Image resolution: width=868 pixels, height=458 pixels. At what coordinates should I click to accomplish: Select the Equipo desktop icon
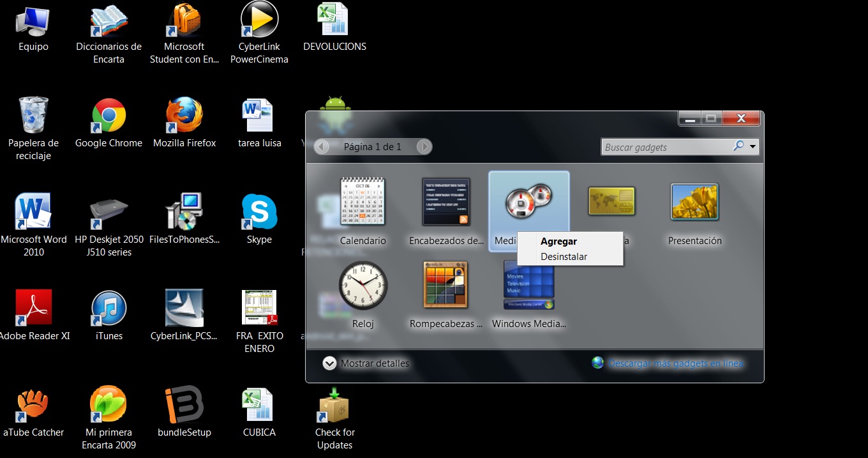[33, 29]
